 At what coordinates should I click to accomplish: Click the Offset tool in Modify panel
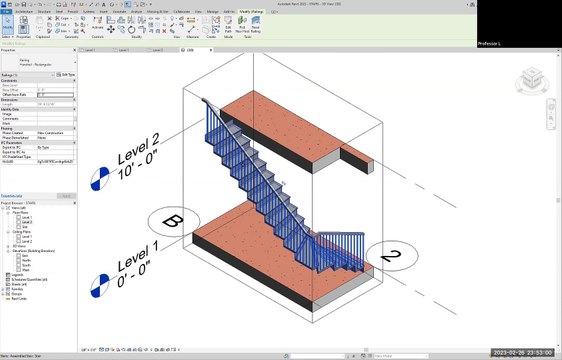point(121,20)
